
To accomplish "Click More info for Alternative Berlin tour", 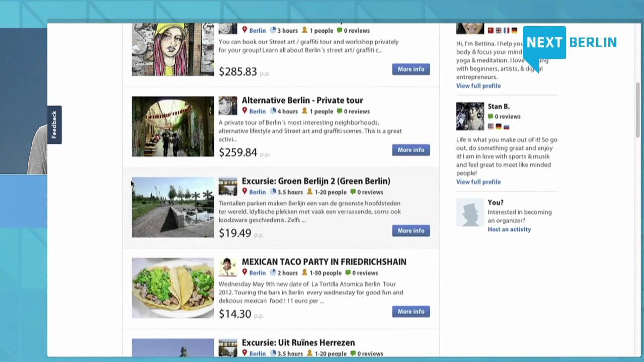I will pos(411,150).
